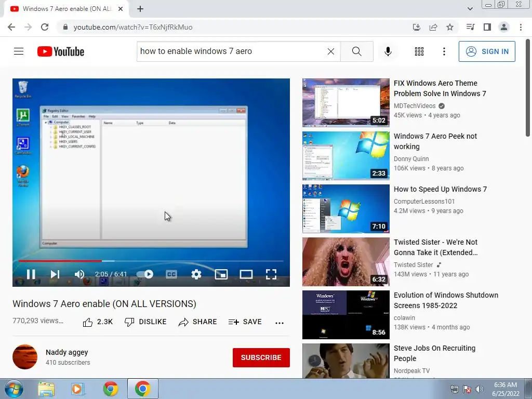Screen dimensions: 532x399
Task: Click the address bar URL
Action: [133, 27]
